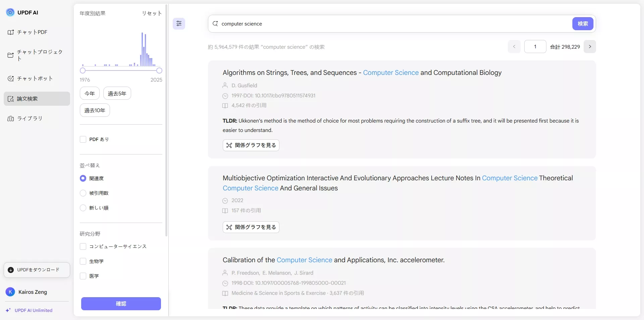
Task: Click the page number input box
Action: pos(535,47)
